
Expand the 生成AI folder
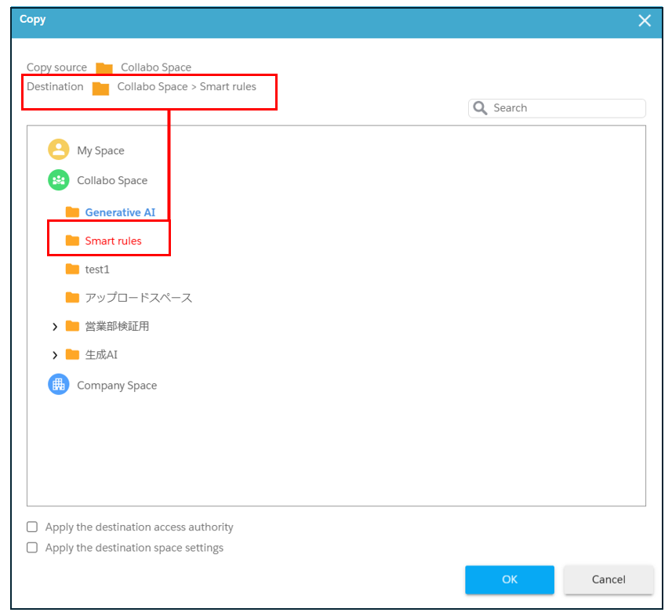[55, 355]
